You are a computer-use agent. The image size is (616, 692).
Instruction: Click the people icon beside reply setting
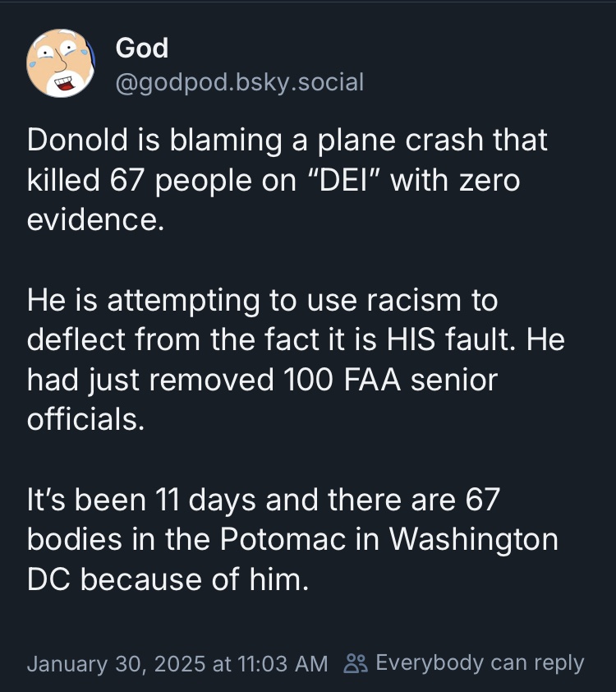click(x=355, y=663)
